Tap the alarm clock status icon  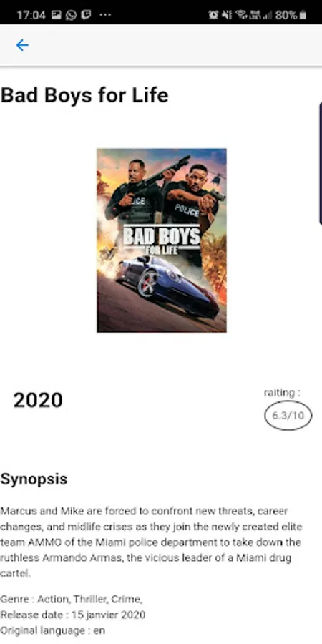[x=213, y=15]
